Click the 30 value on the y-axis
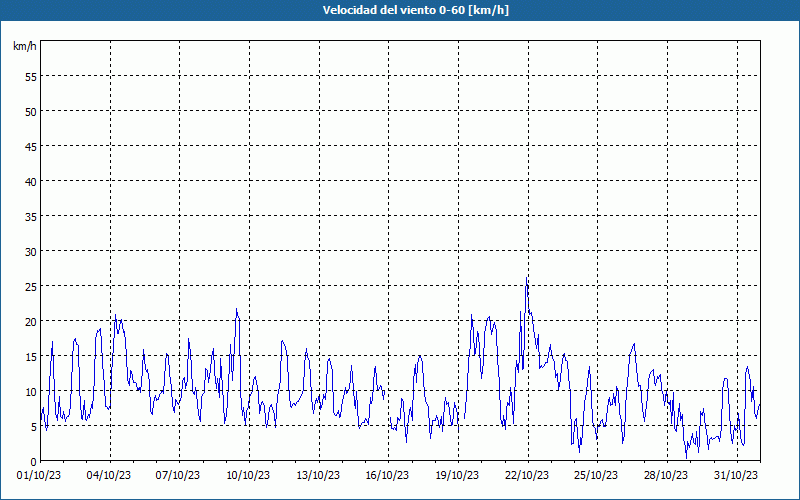 coord(31,251)
